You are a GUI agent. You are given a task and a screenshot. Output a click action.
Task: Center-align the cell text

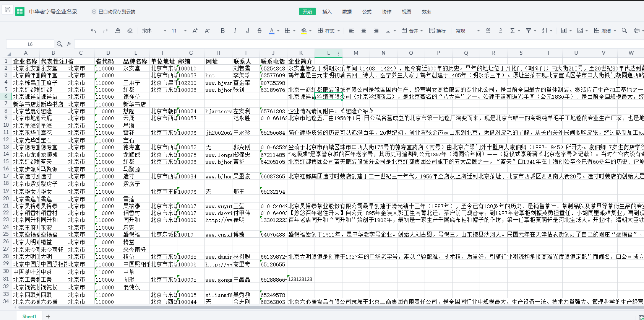(364, 31)
